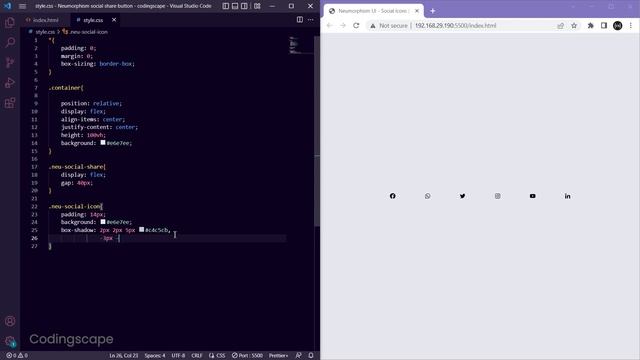Click the Not secure site info indicator

(x=389, y=25)
